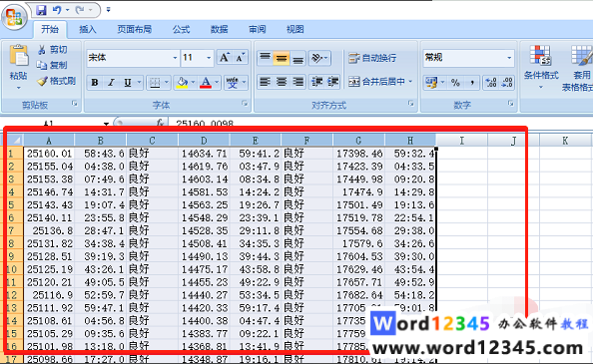Open the 常规 number format dropdown
Screen dimensions: 593x364
509,58
